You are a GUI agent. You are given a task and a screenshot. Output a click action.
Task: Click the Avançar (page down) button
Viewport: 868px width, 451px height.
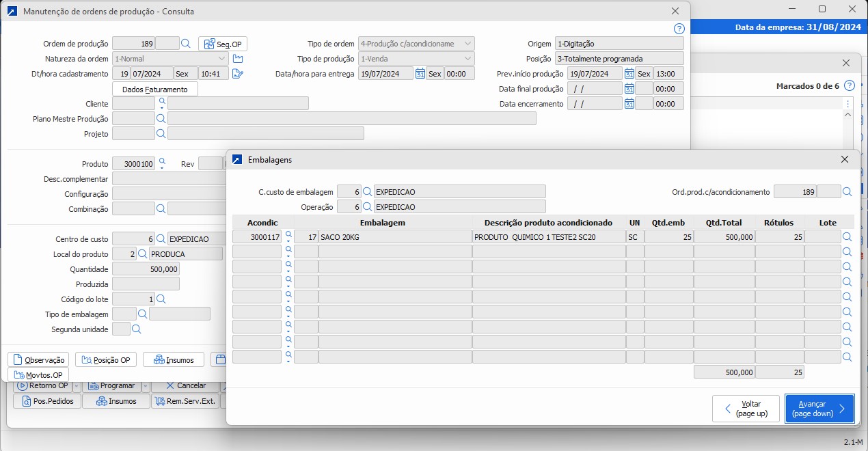[819, 409]
